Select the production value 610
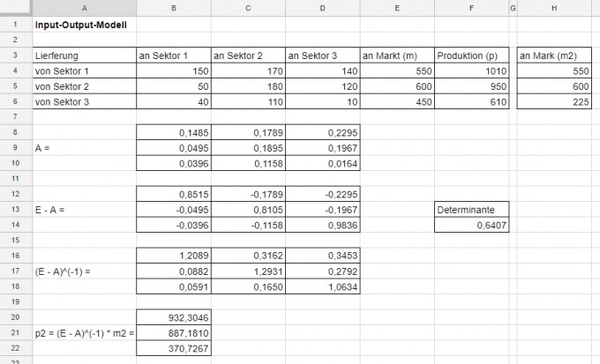The width and height of the screenshot is (600, 364). (x=471, y=101)
